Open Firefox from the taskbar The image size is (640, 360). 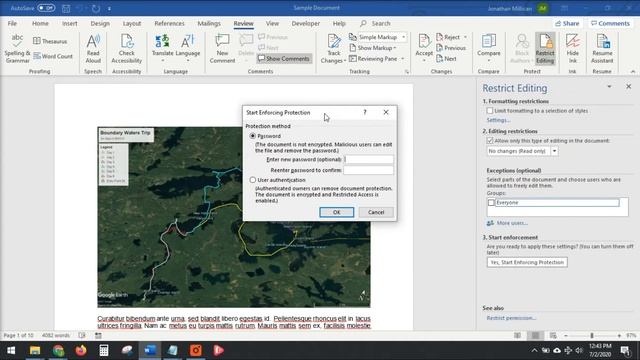click(81, 350)
